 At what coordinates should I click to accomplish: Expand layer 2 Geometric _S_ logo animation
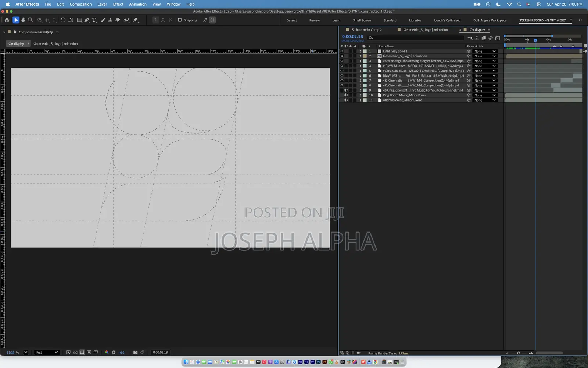pos(361,56)
